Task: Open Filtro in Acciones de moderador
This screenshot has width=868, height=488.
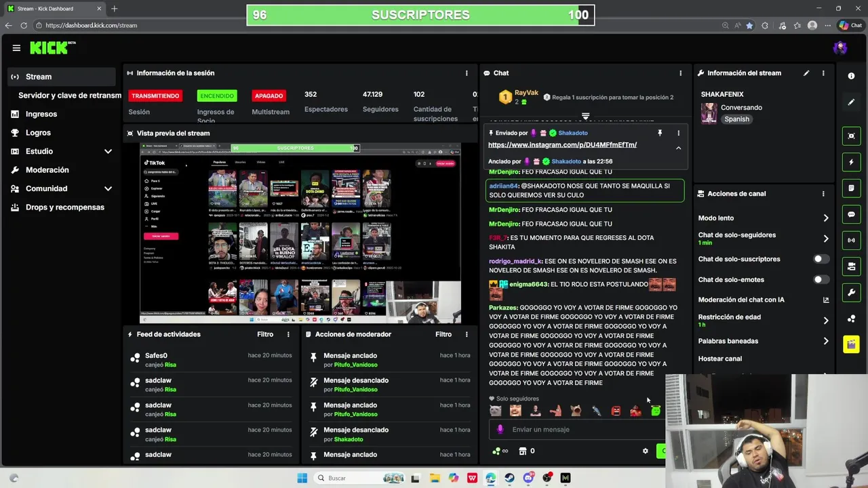Action: [x=443, y=334]
